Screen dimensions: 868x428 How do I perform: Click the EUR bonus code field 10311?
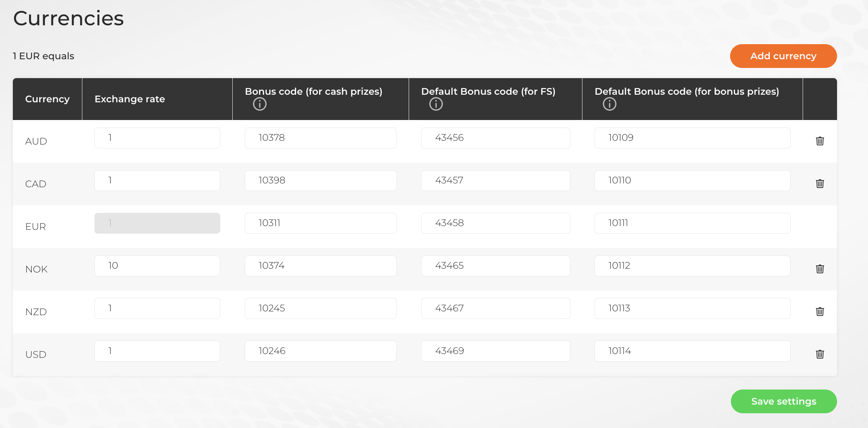[x=320, y=223]
